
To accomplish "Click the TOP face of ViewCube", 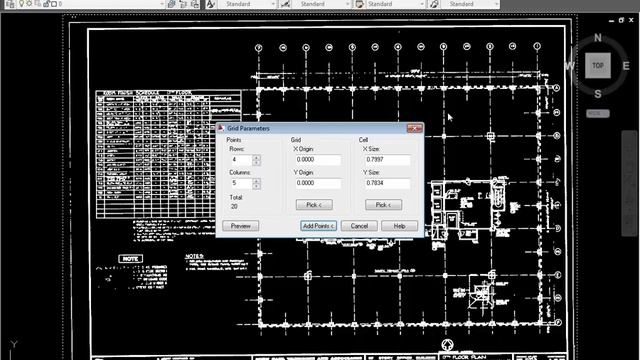I will click(x=598, y=65).
